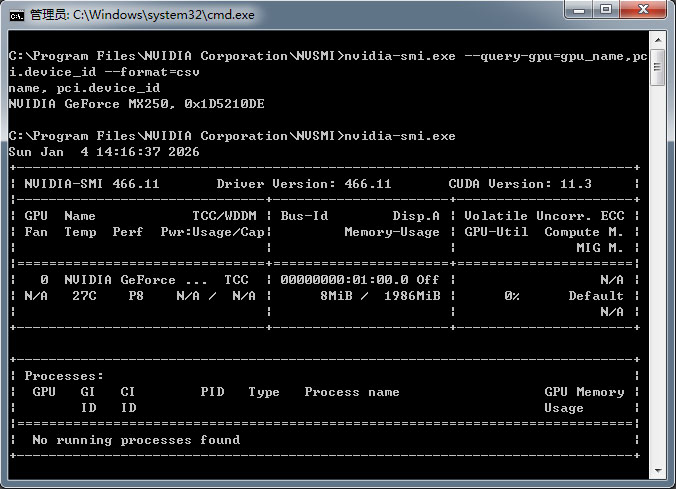Click the 'TCC' value in GPU row
Screen dimensions: 676x489
coord(236,280)
